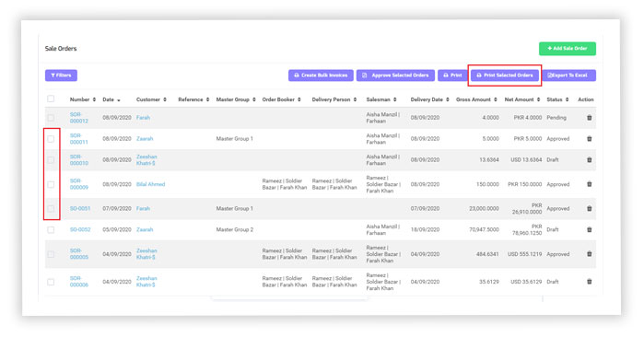Sort table by Order Booker column arrows
The height and width of the screenshot is (337, 644).
tap(299, 99)
